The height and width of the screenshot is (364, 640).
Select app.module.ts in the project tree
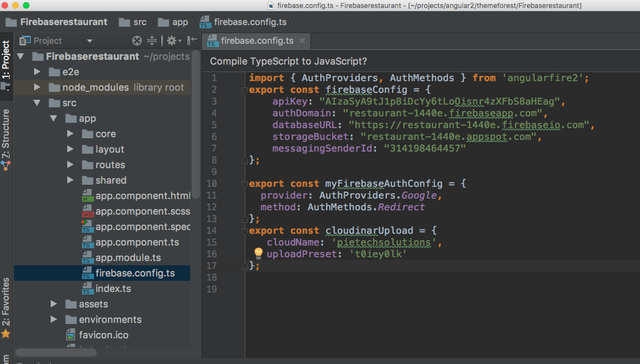128,258
